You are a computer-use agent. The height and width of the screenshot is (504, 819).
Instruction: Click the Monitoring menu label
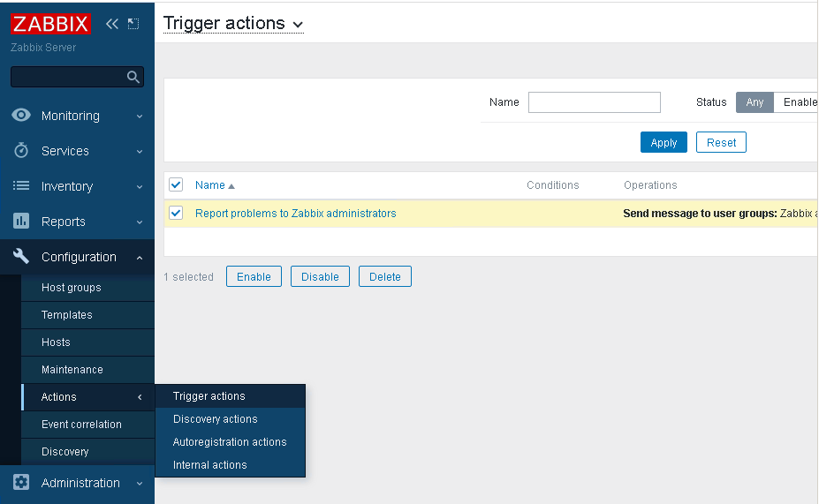click(x=71, y=116)
